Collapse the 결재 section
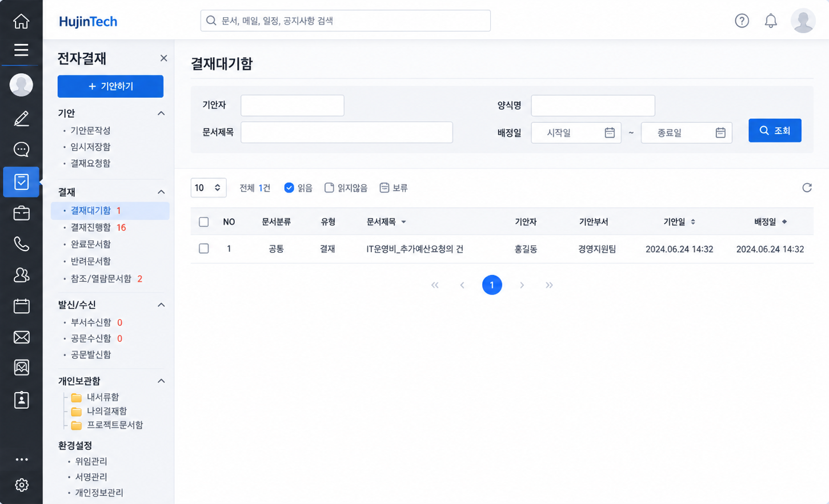 161,192
